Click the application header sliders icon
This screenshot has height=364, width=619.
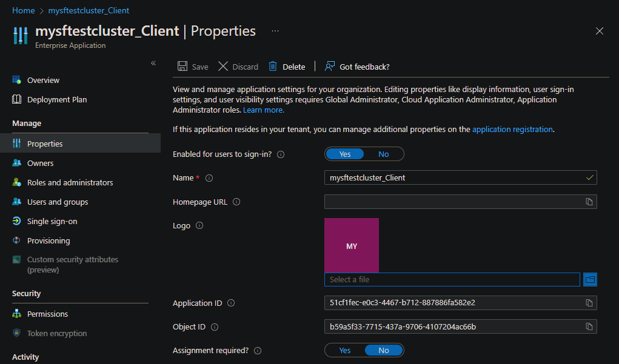pos(21,36)
